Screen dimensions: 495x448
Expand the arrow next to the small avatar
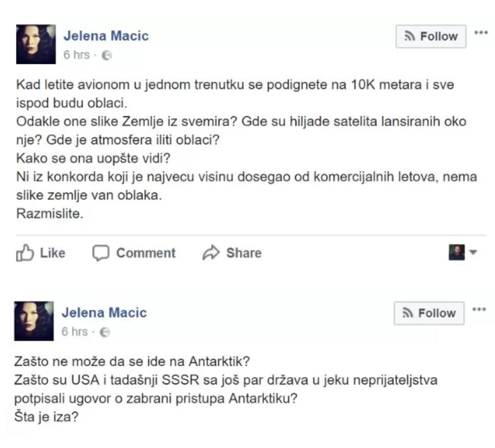(473, 252)
